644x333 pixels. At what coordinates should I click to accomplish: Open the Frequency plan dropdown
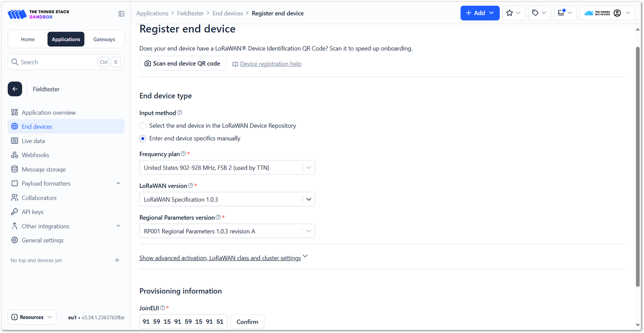tap(227, 168)
